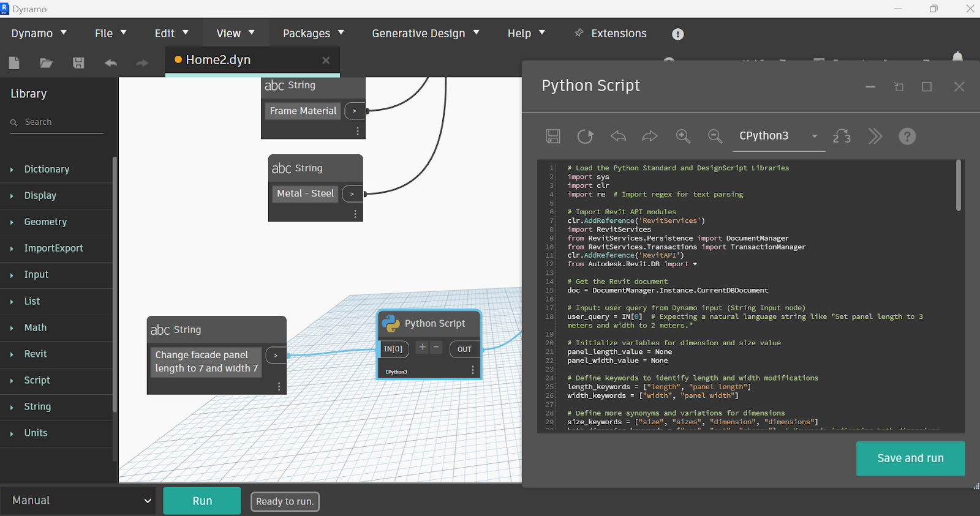
Task: Open the CPython3 engine dropdown
Action: pos(778,136)
